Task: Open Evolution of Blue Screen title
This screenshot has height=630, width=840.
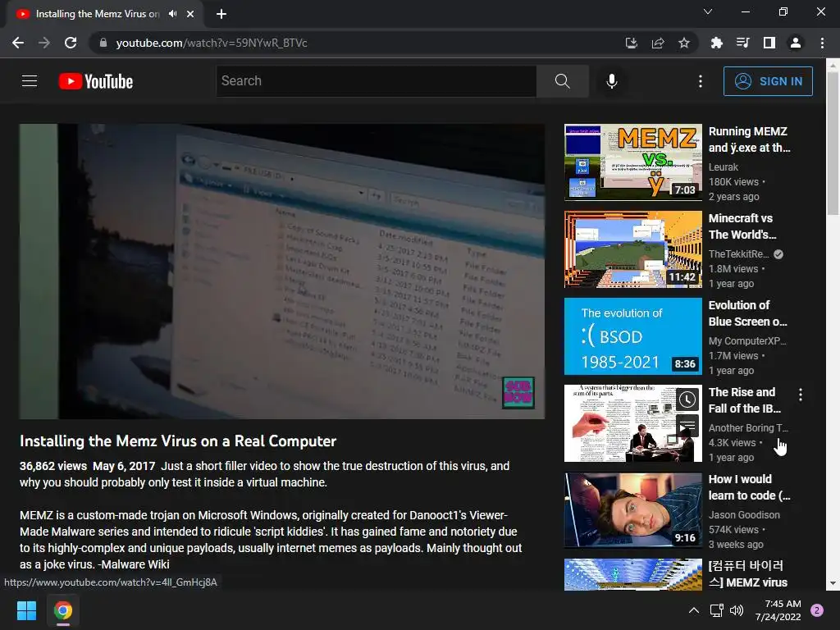Action: click(x=748, y=313)
